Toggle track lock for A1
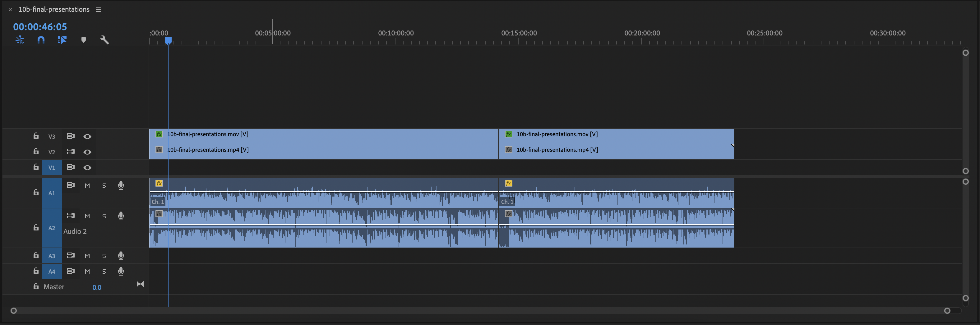Viewport: 980px width, 325px height. tap(36, 193)
